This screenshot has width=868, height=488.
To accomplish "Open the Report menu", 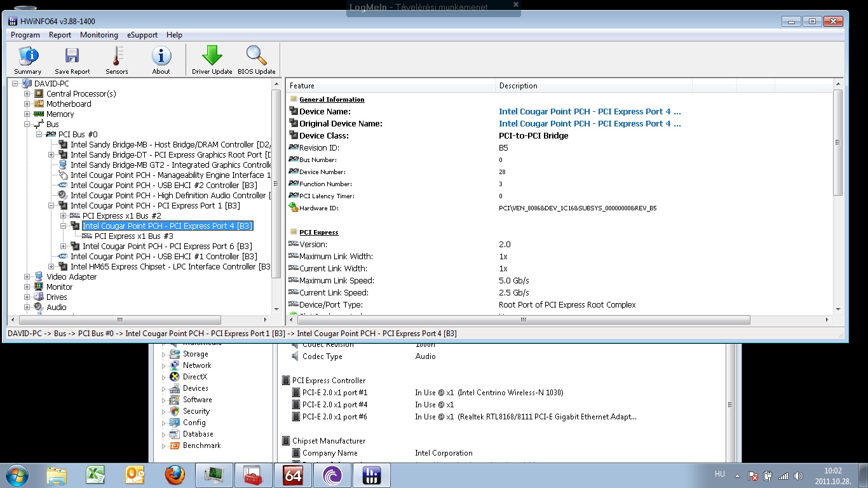I will click(60, 35).
